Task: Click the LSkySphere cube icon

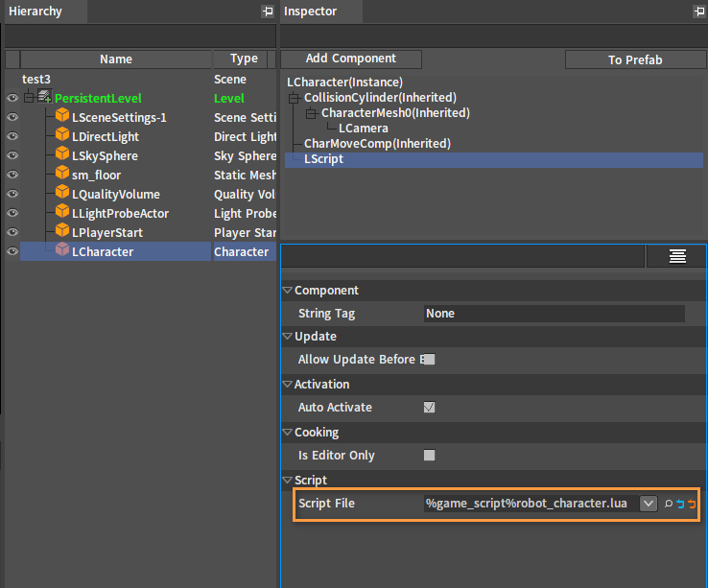Action: pyautogui.click(x=62, y=154)
